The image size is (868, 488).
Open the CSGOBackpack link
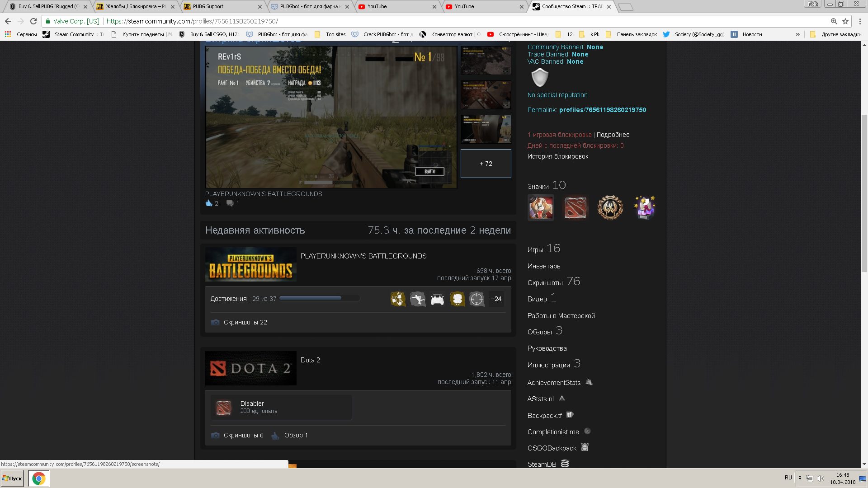click(558, 448)
